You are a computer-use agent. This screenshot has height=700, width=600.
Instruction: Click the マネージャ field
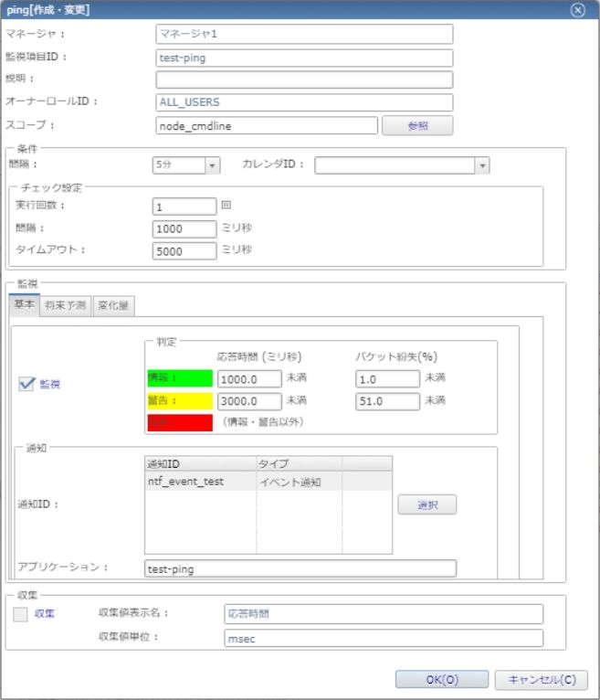(304, 34)
